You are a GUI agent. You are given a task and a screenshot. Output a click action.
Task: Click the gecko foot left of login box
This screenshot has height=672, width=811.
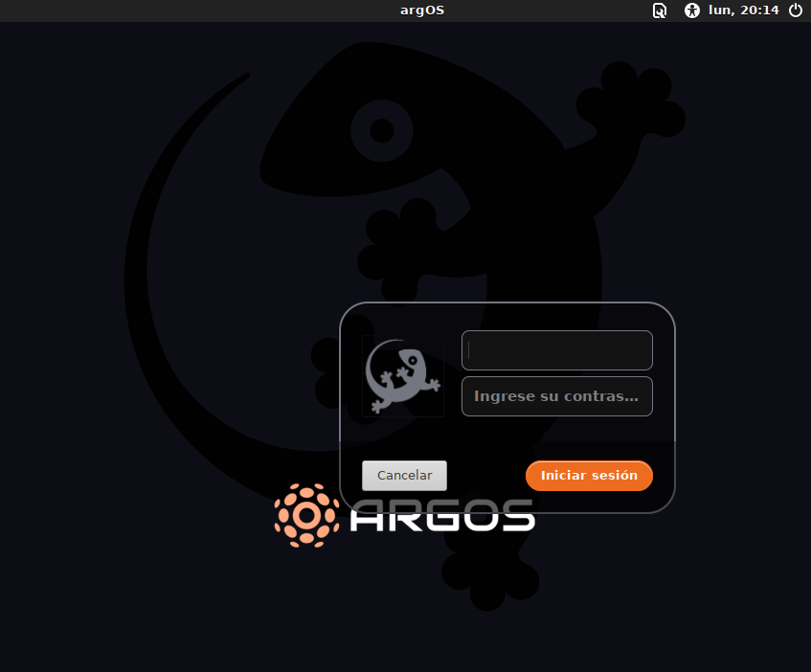click(x=326, y=369)
